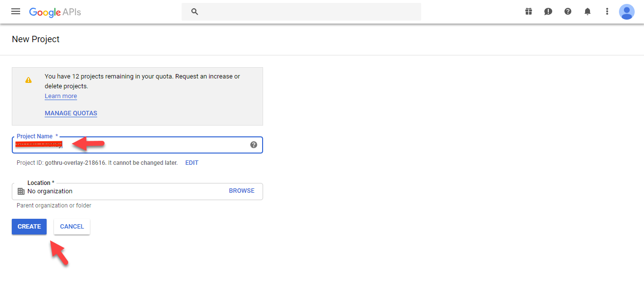644x285 pixels.
Task: Cancel project creation
Action: click(72, 226)
